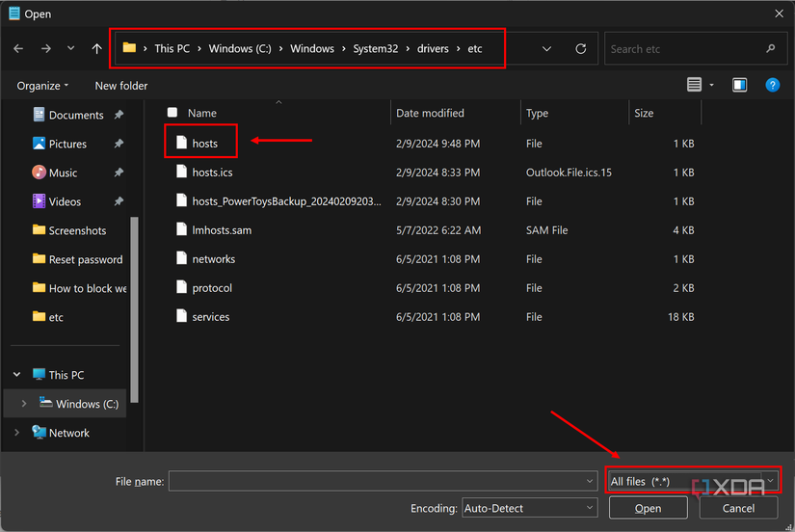Sort by the Name column header
This screenshot has width=795, height=532.
201,113
